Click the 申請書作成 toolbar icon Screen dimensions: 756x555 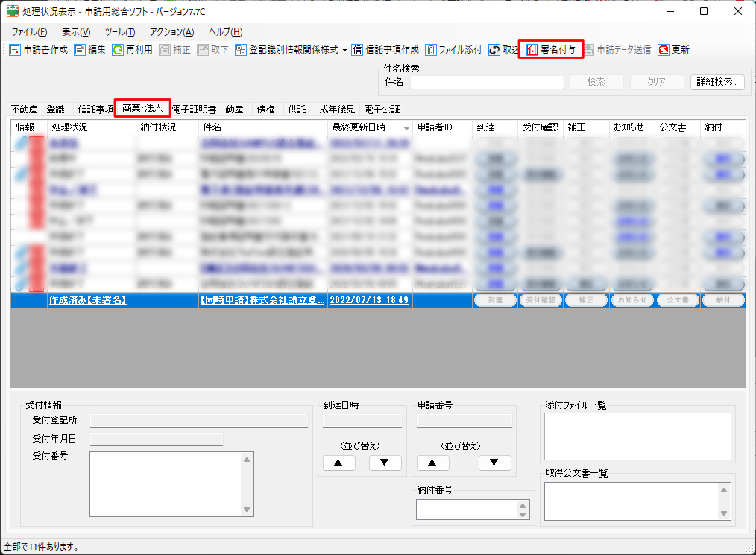click(16, 50)
